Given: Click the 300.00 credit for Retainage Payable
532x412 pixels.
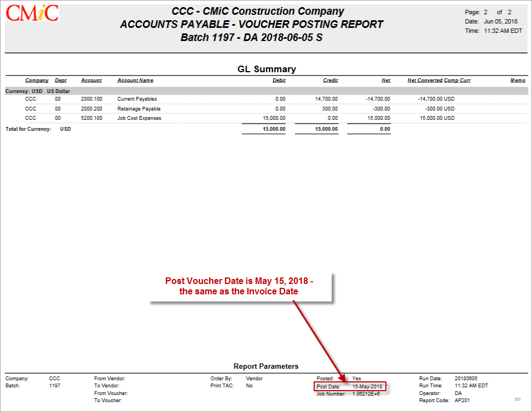Looking at the screenshot, I should click(330, 109).
